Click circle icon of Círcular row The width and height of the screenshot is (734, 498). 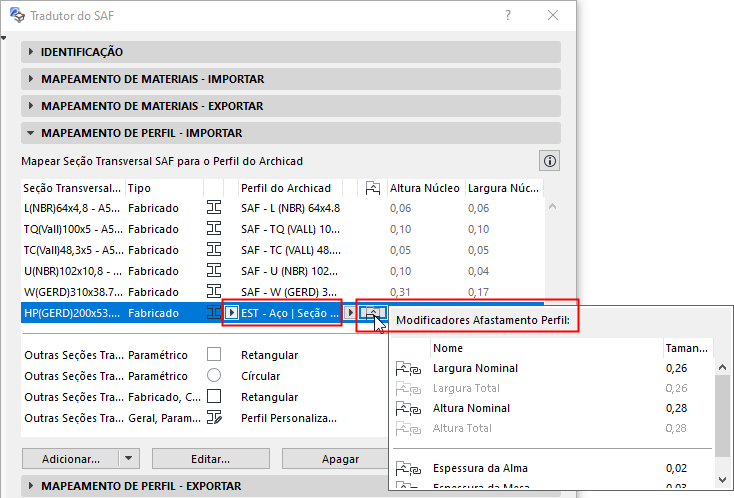[214, 375]
